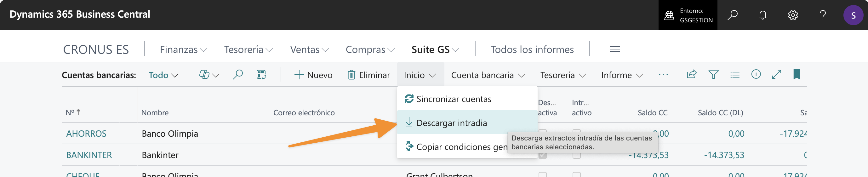The height and width of the screenshot is (177, 868).
Task: Open the settings gear
Action: [x=793, y=15]
